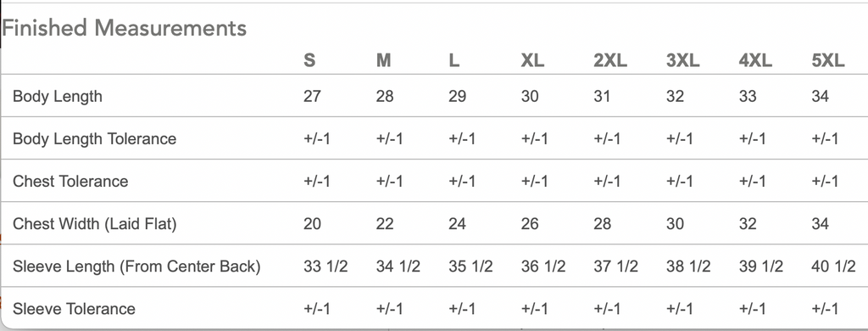Click the Body Length Tolerance row label

95,138
